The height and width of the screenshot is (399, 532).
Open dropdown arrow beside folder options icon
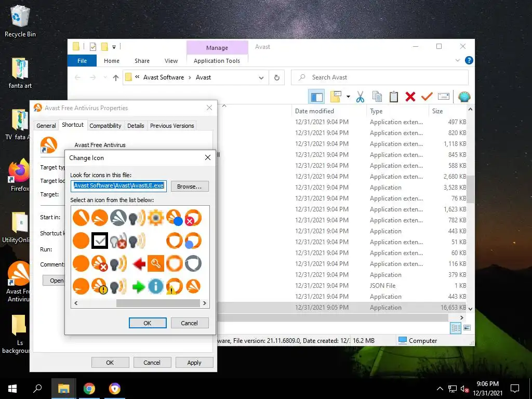348,97
